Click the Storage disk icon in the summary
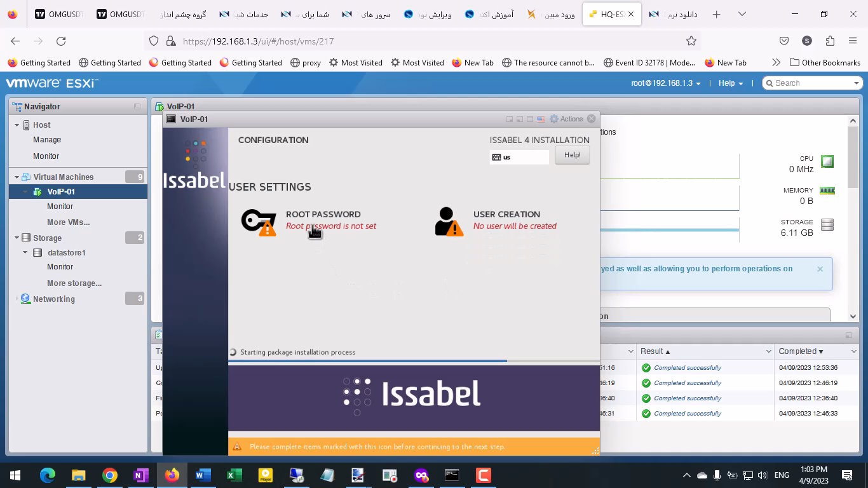This screenshot has height=488, width=868. (x=827, y=224)
